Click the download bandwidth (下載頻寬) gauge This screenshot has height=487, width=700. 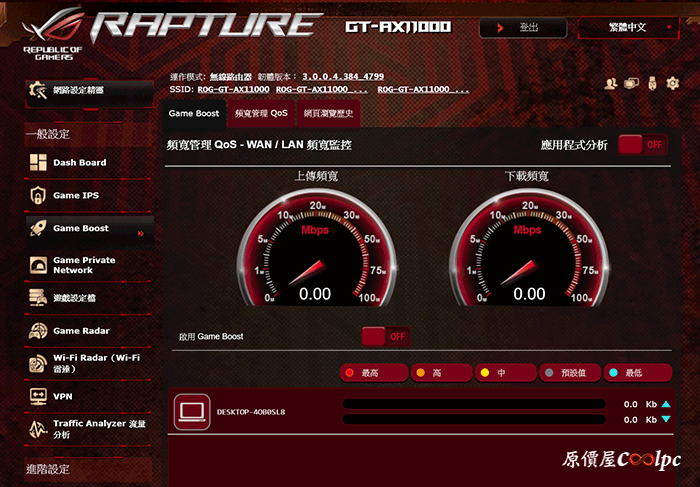[529, 248]
